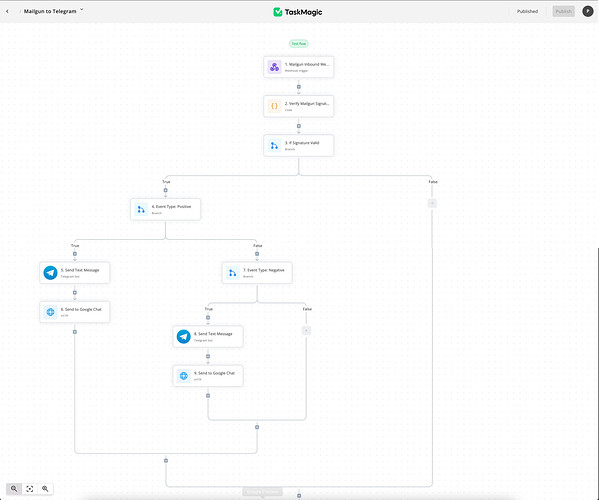
Task: Click the globe icon on step 6 Send to Google Chat
Action: click(50, 312)
